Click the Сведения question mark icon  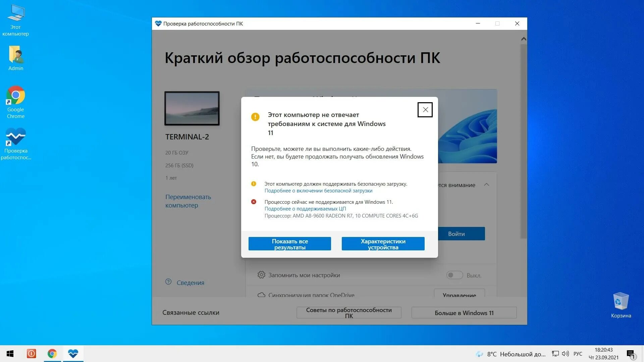[168, 282]
